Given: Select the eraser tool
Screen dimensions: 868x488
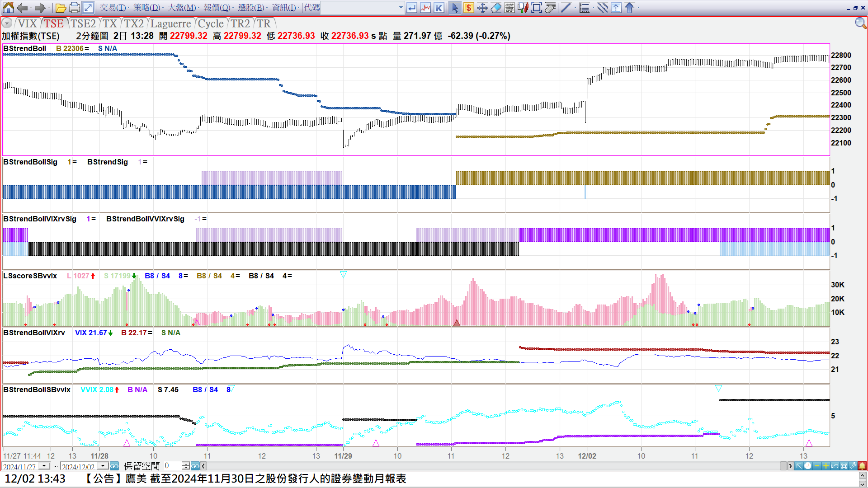Looking at the screenshot, I should tap(495, 8).
